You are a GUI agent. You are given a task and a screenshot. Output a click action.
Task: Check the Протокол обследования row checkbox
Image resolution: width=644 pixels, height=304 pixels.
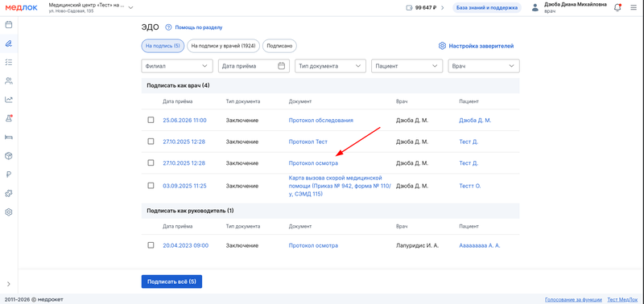[151, 120]
